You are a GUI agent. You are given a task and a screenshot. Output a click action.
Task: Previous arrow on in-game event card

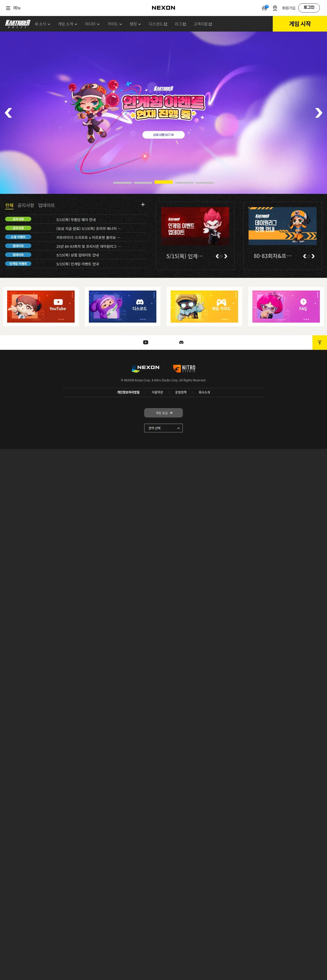coord(217,256)
